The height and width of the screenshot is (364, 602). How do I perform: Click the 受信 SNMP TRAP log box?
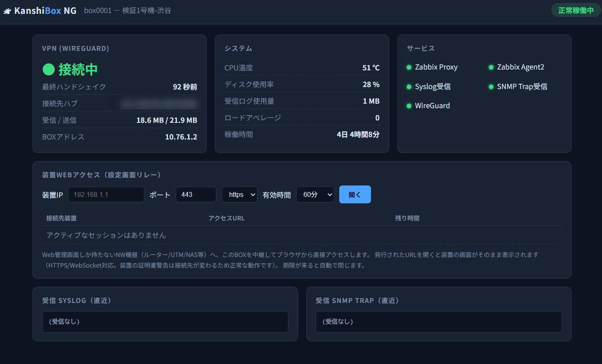[x=439, y=322]
